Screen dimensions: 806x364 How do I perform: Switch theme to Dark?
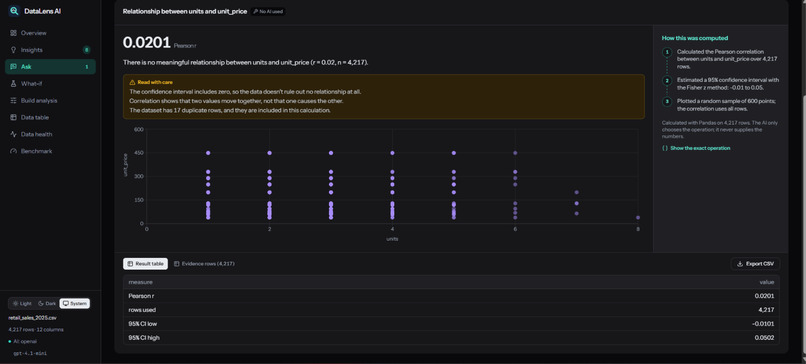(x=47, y=304)
